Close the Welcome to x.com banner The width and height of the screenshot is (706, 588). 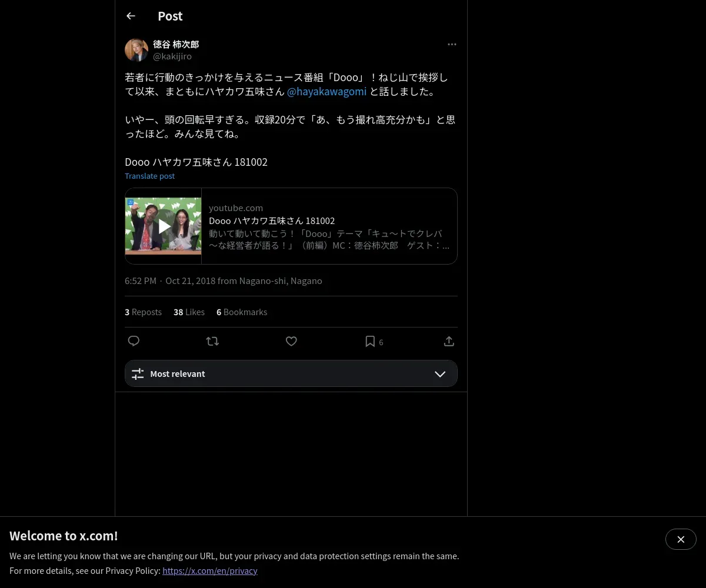(681, 539)
